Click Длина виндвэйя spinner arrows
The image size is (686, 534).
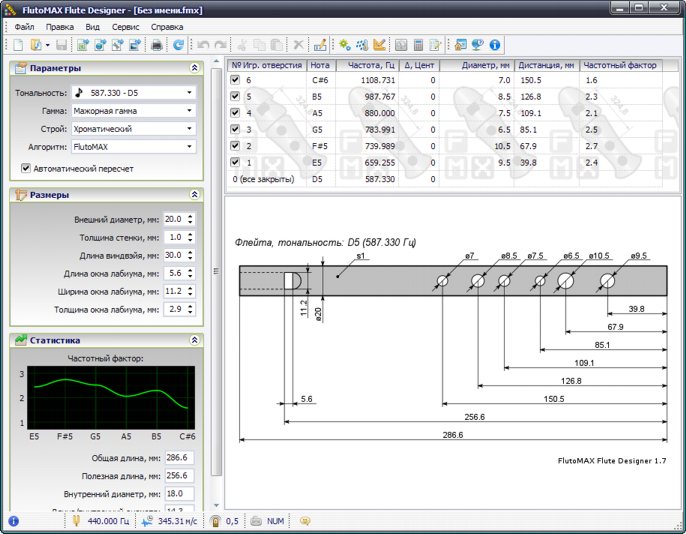pyautogui.click(x=190, y=255)
